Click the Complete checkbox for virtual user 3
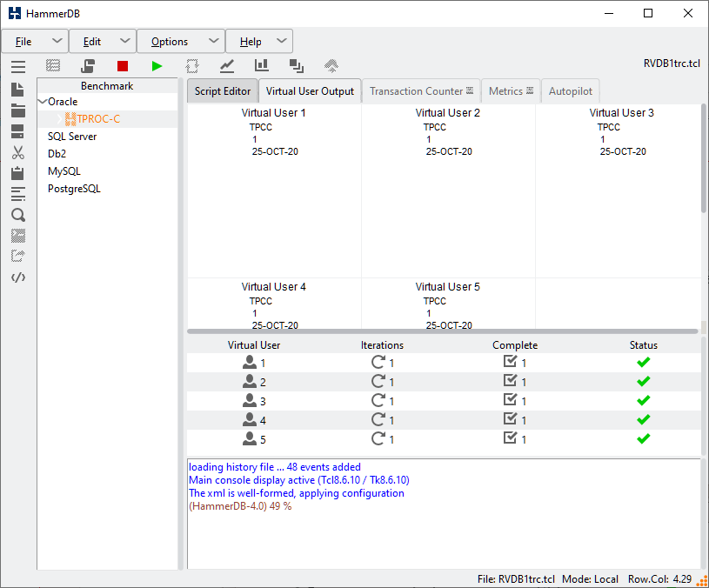Viewport: 709px width, 588px height. [x=511, y=401]
